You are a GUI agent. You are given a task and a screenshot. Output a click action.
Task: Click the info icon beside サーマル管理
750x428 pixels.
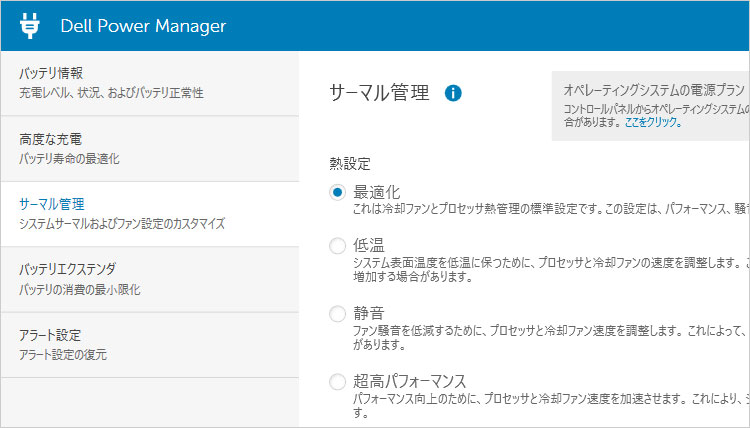[453, 93]
